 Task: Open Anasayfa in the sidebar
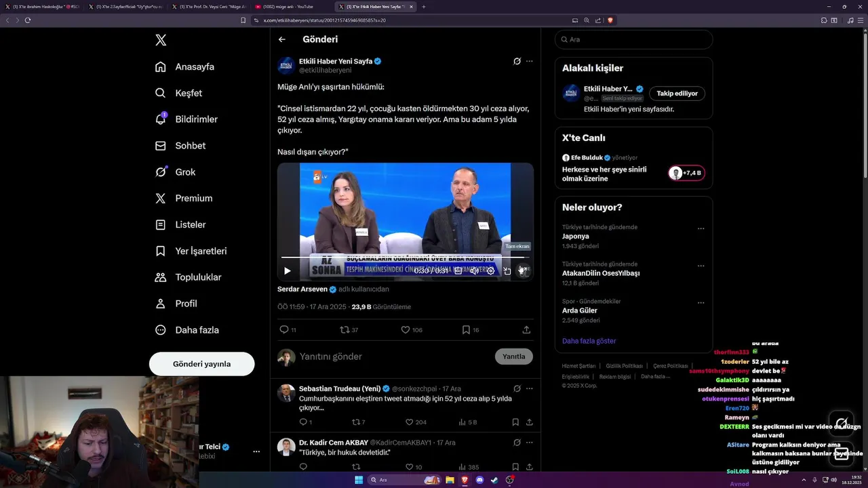pyautogui.click(x=185, y=66)
